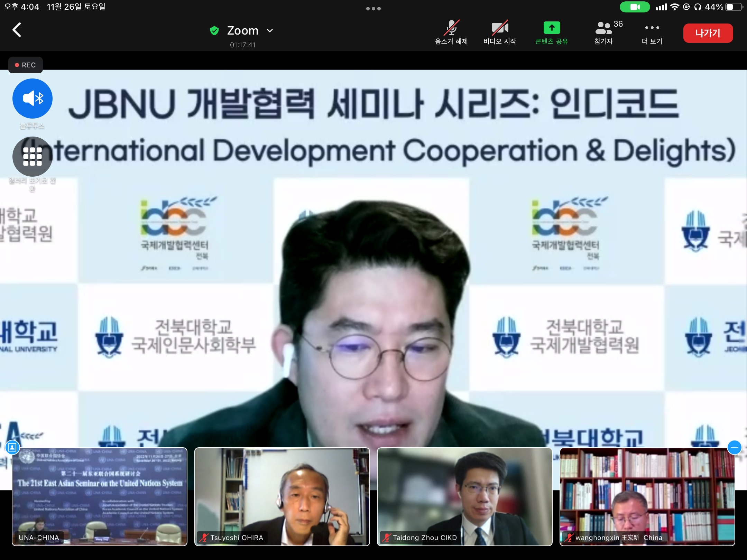Start video with 비디오 시작 button
The image size is (747, 560).
pos(499,32)
